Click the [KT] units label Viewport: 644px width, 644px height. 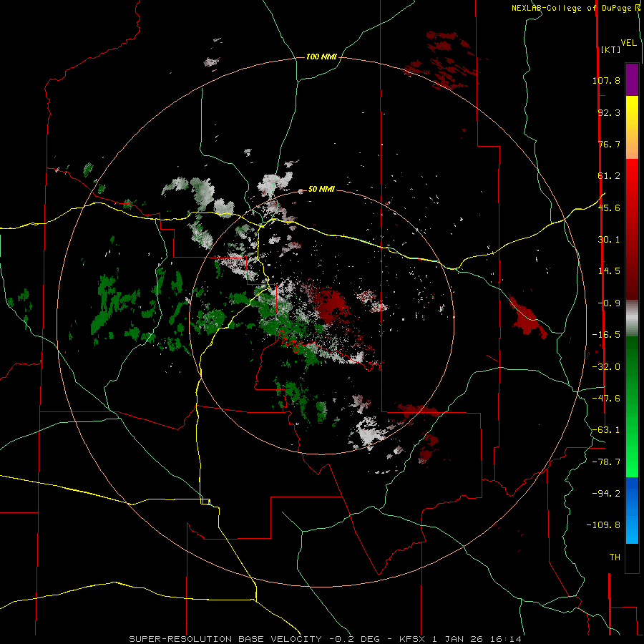[x=611, y=49]
